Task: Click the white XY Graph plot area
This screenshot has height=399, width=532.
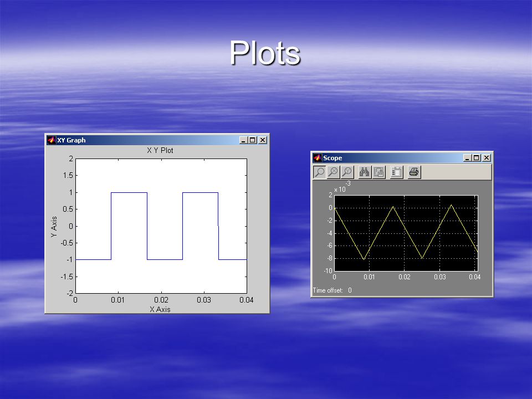Action: 161,226
